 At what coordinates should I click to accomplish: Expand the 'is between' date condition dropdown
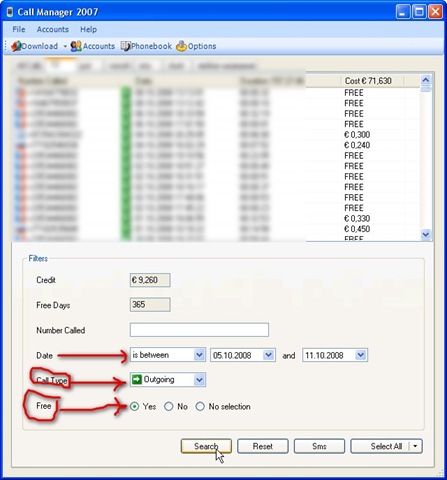click(x=199, y=355)
